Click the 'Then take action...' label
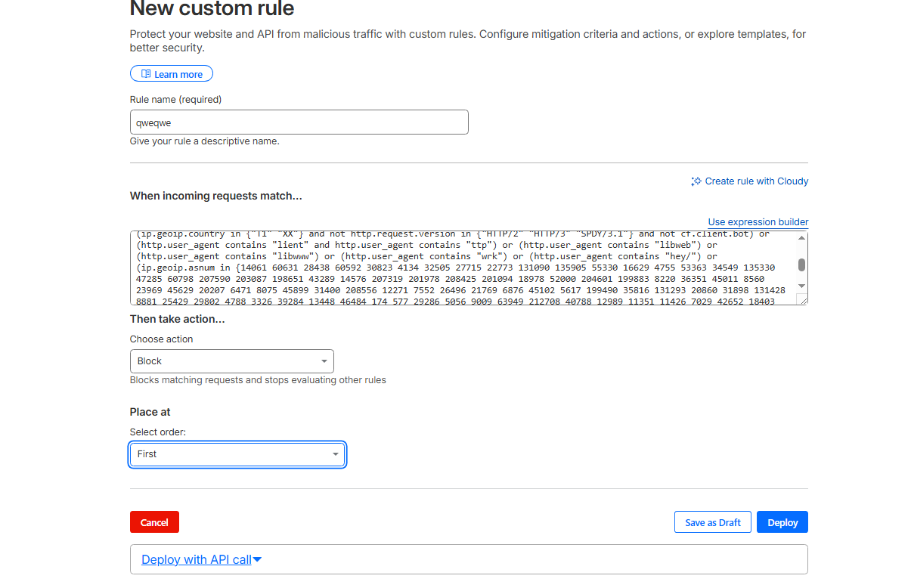 178,319
